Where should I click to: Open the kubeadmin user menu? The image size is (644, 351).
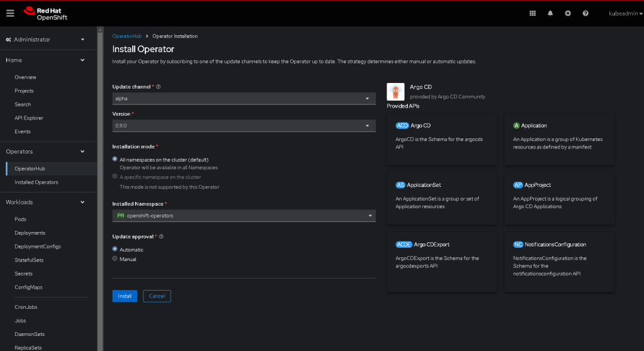pos(626,13)
